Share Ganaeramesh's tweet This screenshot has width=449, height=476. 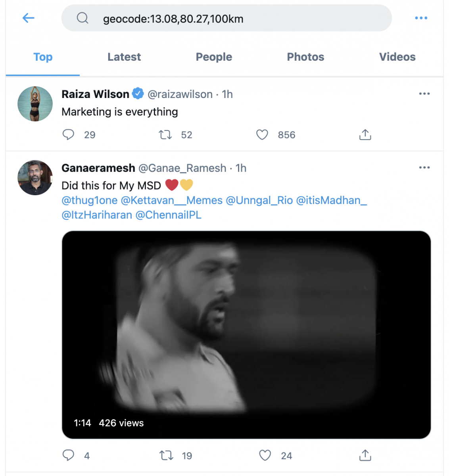tap(365, 455)
